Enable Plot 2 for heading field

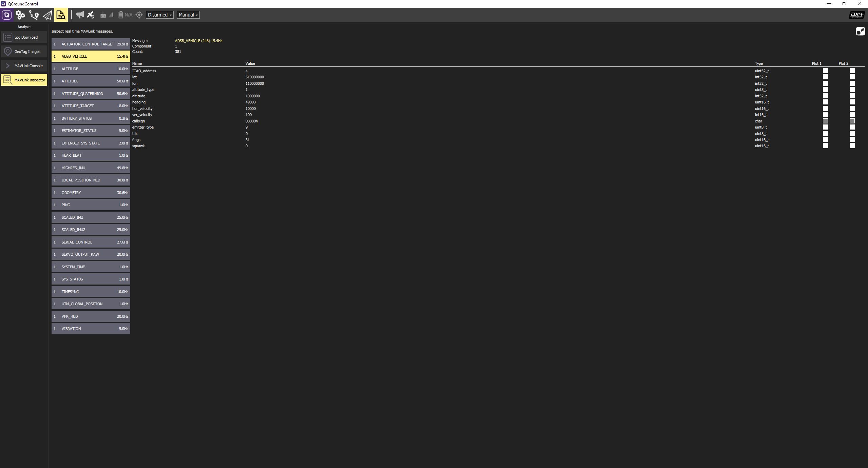(x=852, y=102)
